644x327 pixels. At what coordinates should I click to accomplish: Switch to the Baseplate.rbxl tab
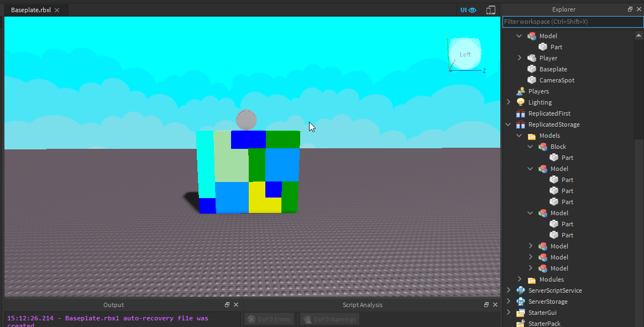tap(32, 9)
